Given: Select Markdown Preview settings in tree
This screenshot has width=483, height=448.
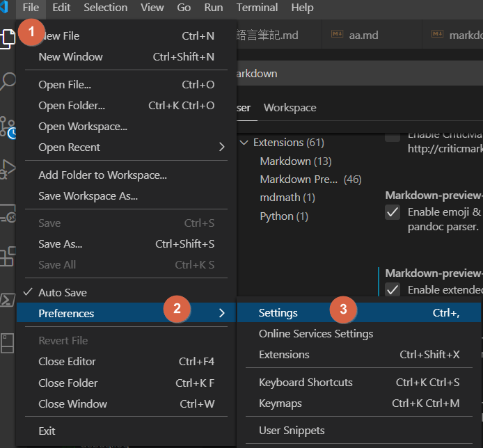Looking at the screenshot, I should tap(299, 179).
